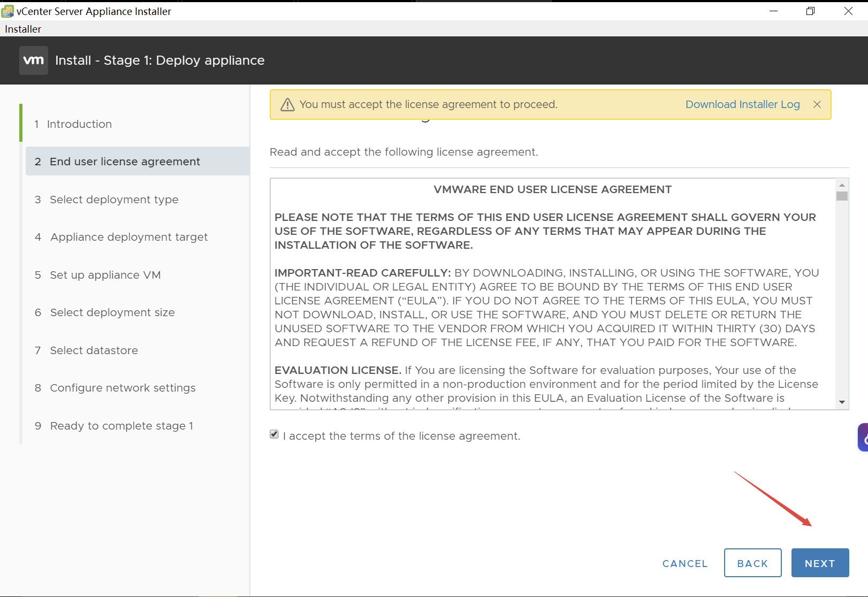Click CANCEL to abort installation
Image resolution: width=868 pixels, height=597 pixels.
point(684,563)
